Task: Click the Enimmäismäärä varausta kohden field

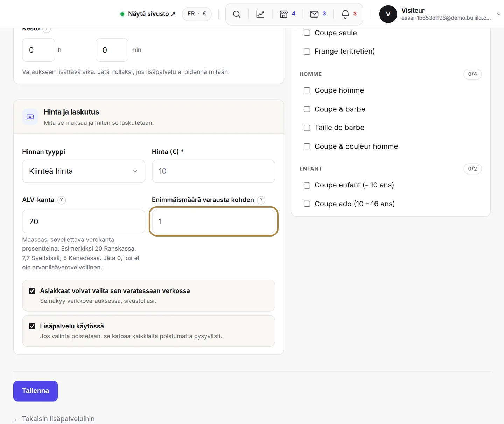Action: pos(213,221)
